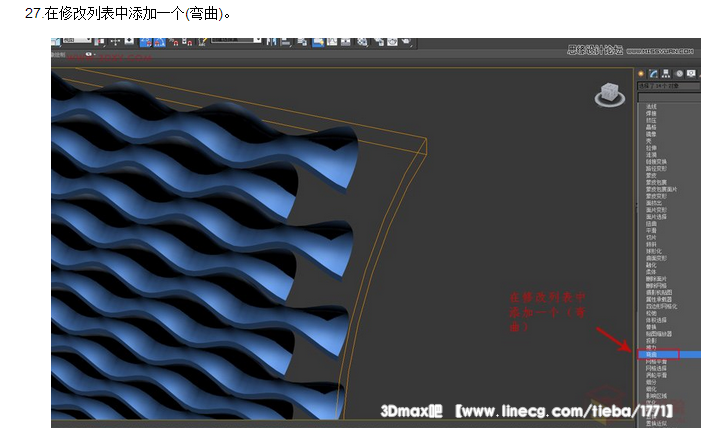This screenshot has height=428, width=702.
Task: Open the Rendered Frame Window icon
Action: coord(392,42)
